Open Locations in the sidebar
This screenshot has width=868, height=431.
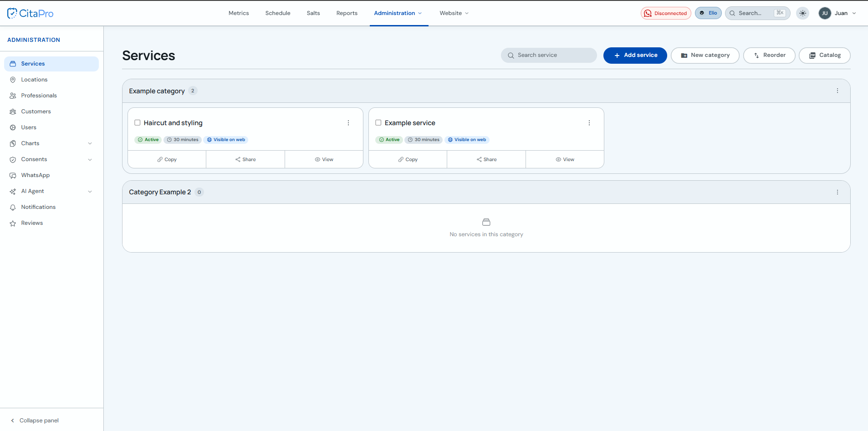(51, 80)
